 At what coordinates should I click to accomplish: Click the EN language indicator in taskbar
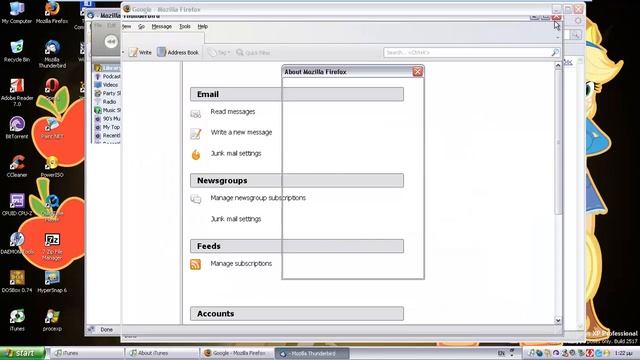pos(501,353)
